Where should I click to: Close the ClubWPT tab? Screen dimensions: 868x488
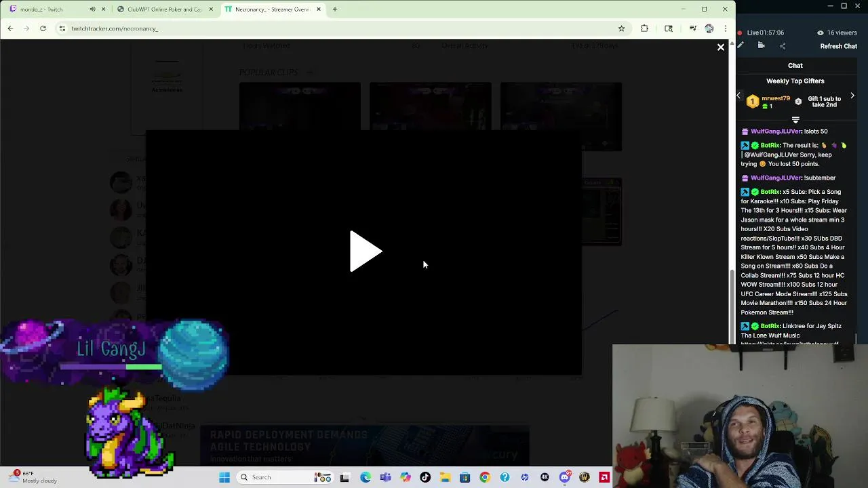coord(211,9)
